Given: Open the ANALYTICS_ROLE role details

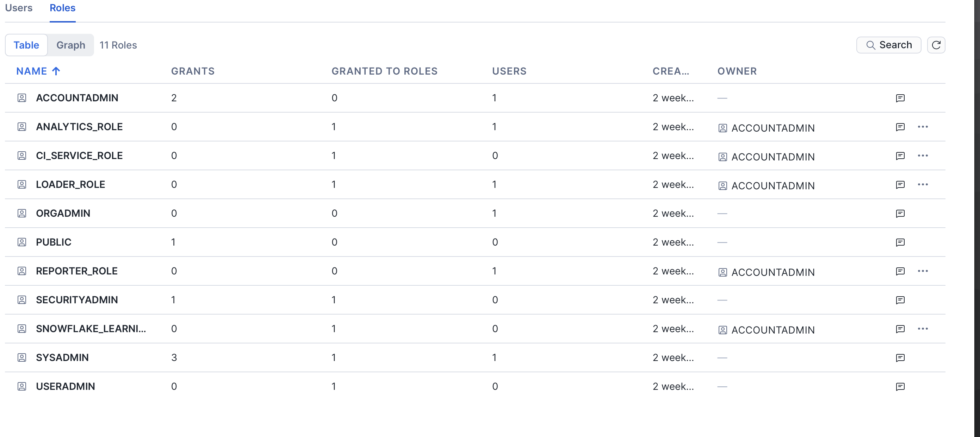Looking at the screenshot, I should [x=79, y=127].
